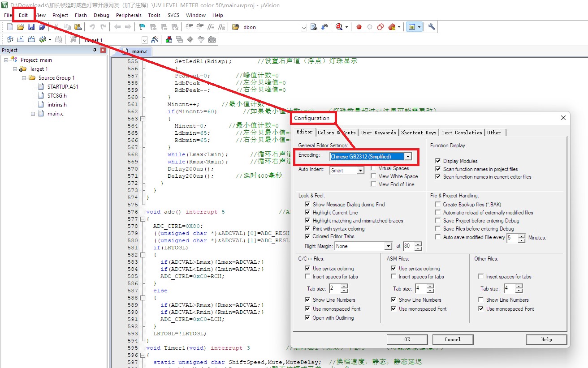Uncheck Scan function names in project files
Image resolution: width=588 pixels, height=368 pixels.
(x=438, y=169)
